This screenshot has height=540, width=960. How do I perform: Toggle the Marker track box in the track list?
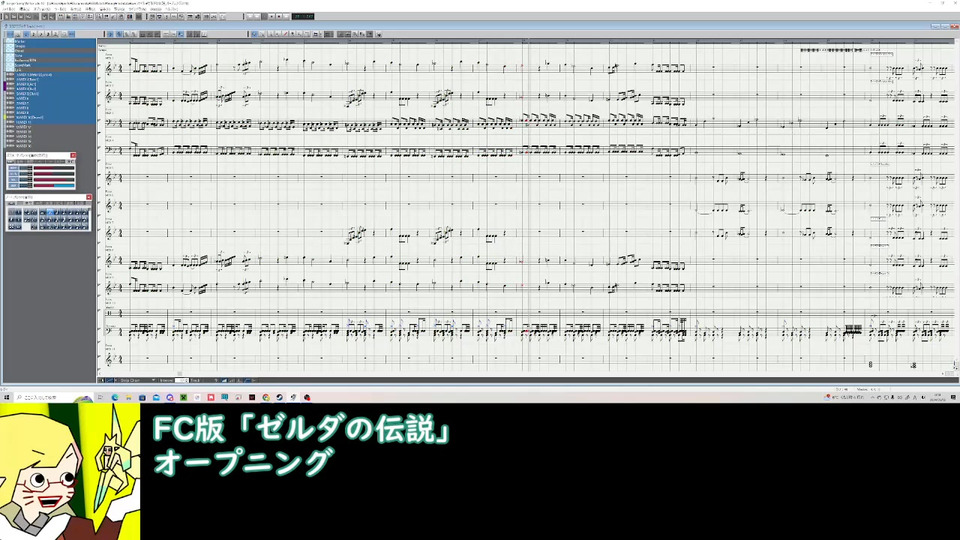10,42
